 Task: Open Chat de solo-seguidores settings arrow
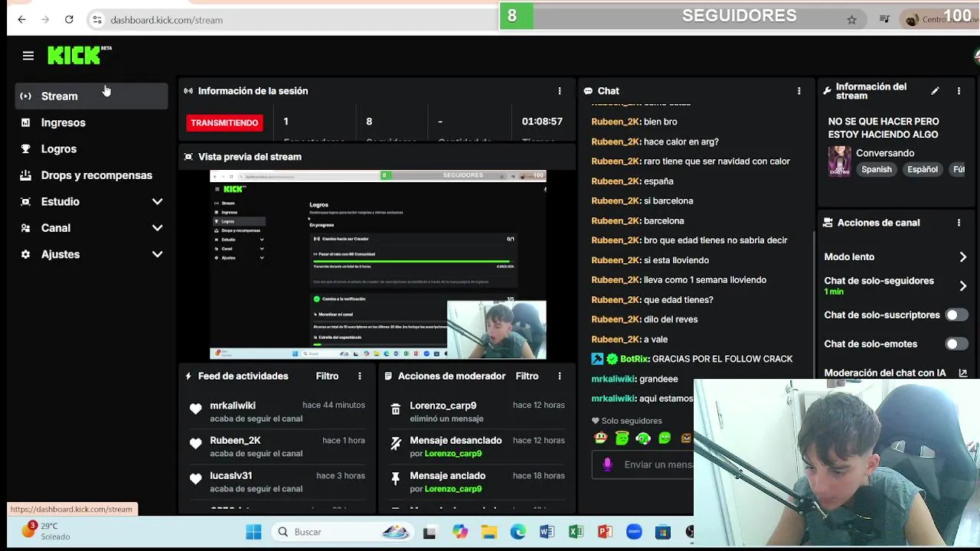coord(963,286)
